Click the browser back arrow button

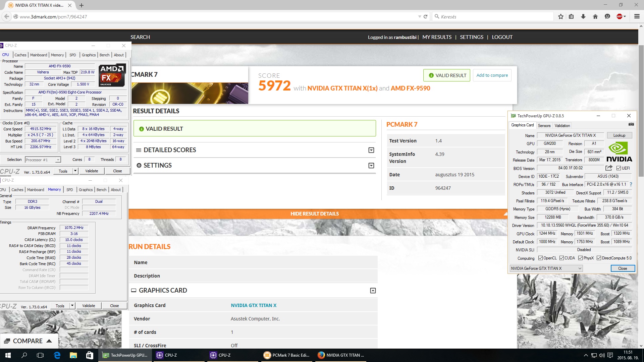[6, 16]
